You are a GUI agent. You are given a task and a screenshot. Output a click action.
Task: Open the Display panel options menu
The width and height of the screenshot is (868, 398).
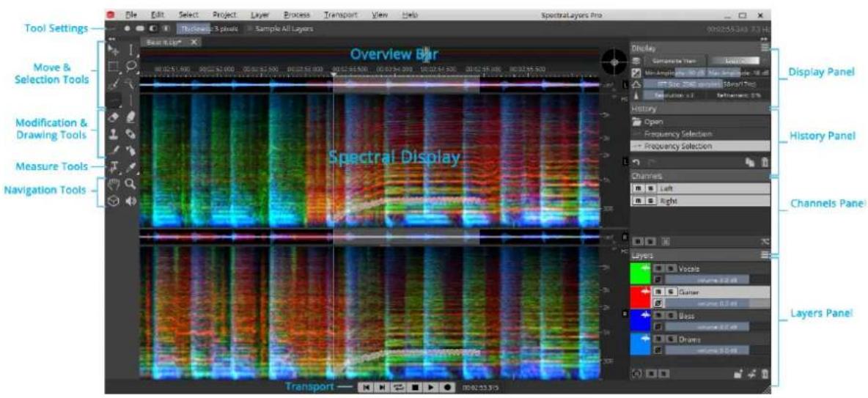coord(765,48)
